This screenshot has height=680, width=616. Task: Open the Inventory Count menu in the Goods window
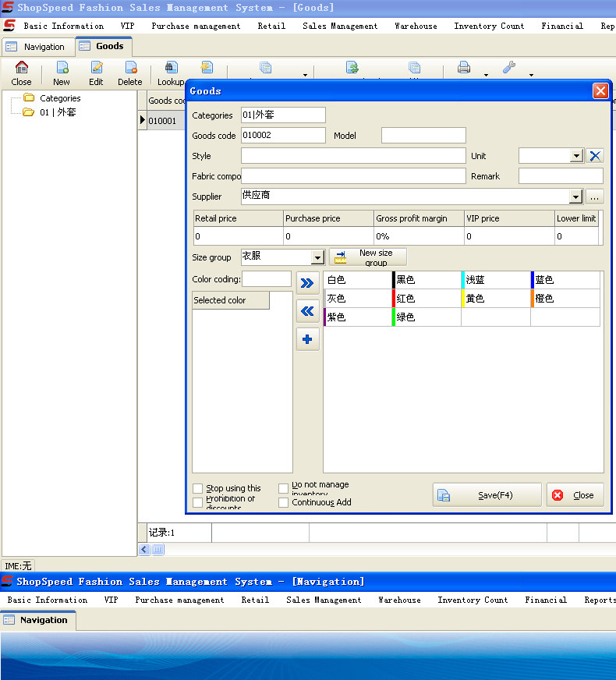pos(489,26)
